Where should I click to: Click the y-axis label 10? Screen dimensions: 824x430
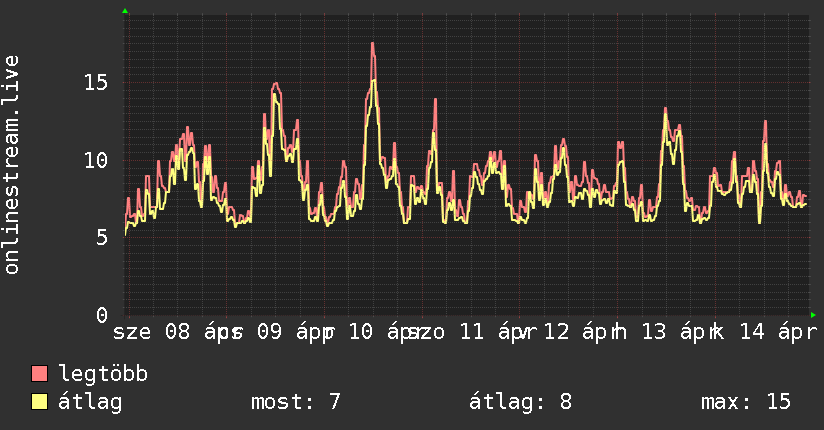click(x=96, y=160)
